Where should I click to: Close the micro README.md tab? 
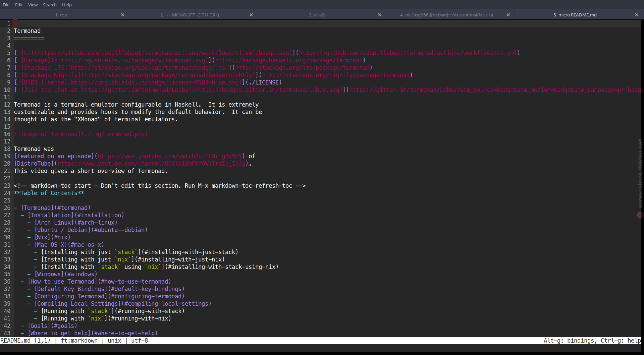coord(637,15)
